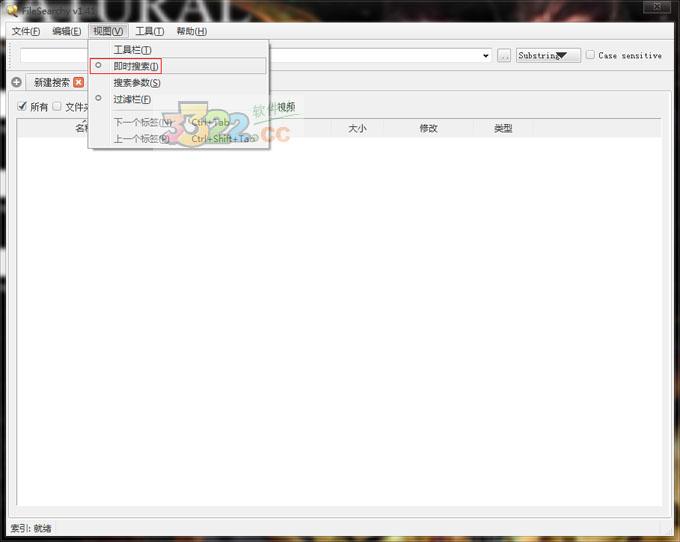Click the FileSearchy magnifier title icon
Screen dimensions: 680x542
coord(13,10)
